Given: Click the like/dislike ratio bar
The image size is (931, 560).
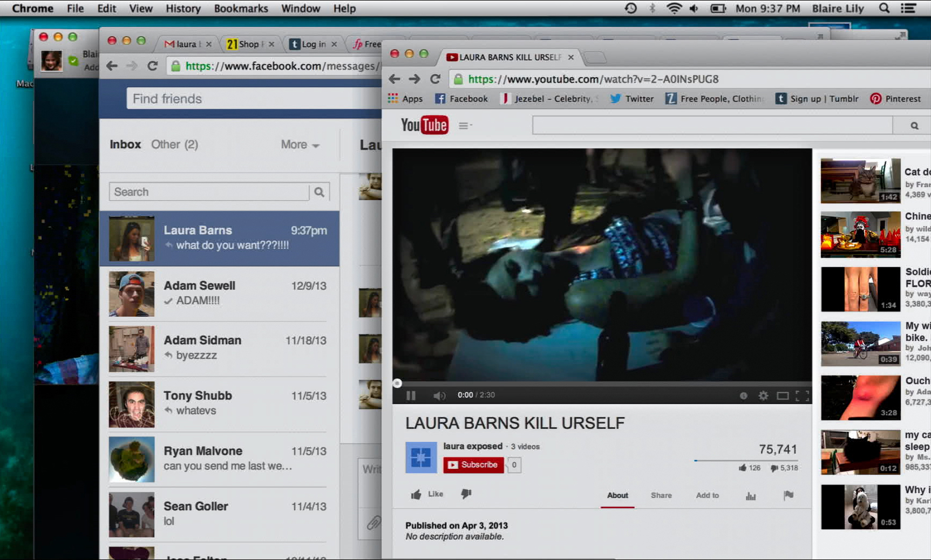Looking at the screenshot, I should click(x=745, y=461).
